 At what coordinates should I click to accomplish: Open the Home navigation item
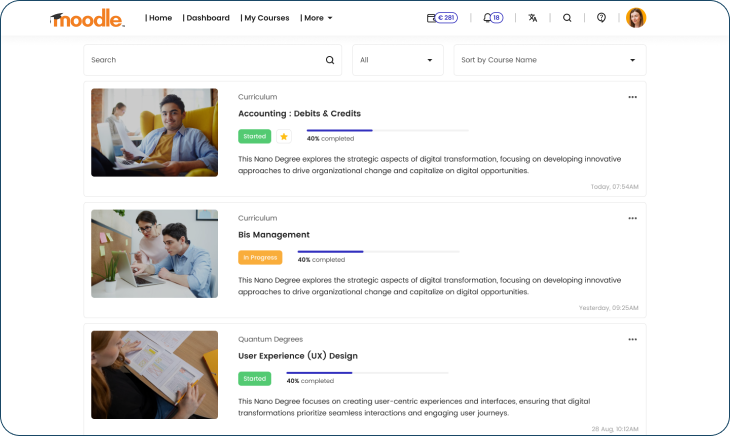point(159,18)
